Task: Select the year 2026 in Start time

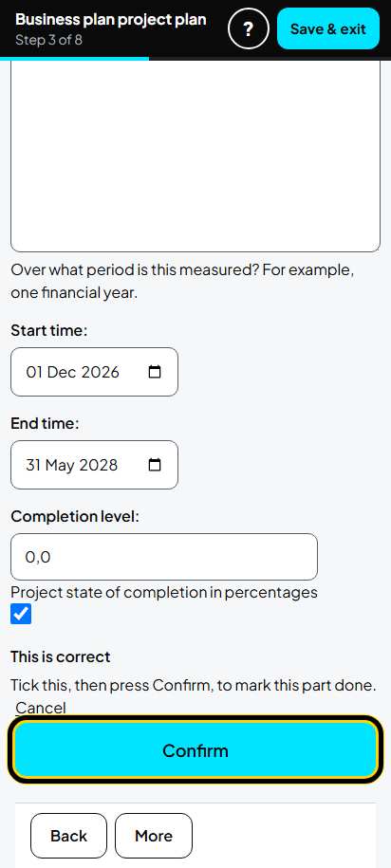Action: point(101,372)
